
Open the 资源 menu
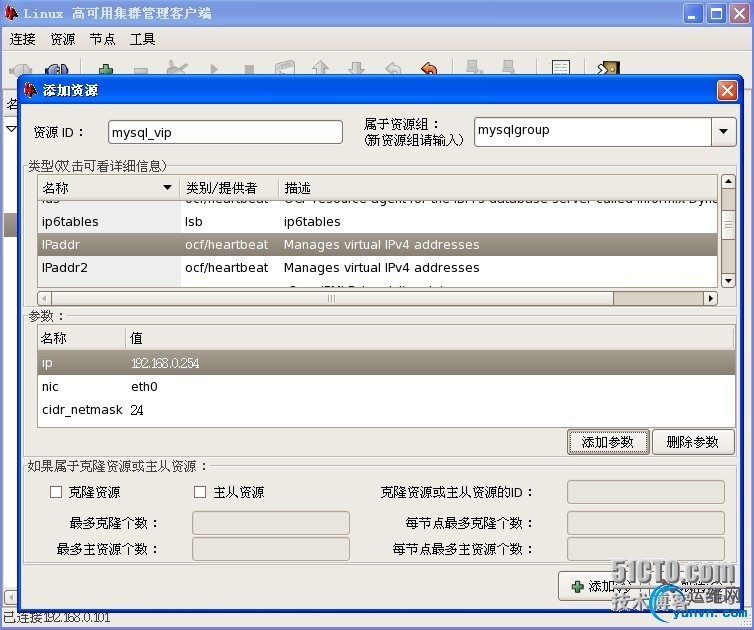tap(63, 39)
